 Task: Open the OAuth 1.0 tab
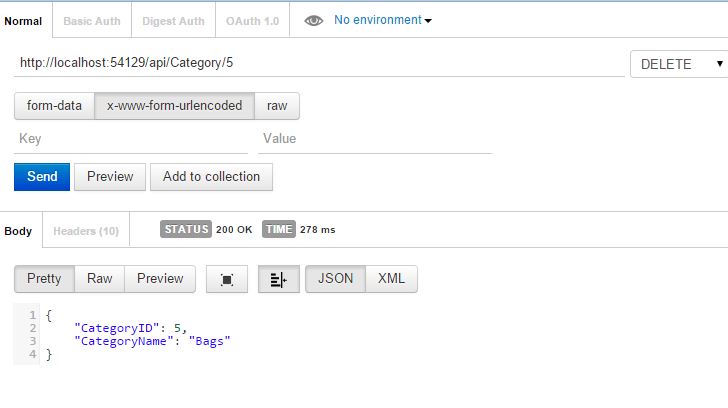[253, 20]
